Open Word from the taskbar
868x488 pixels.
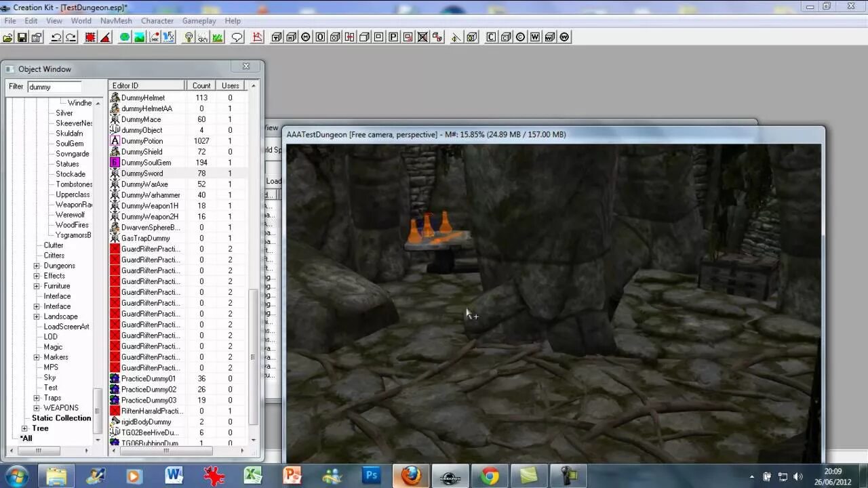[174, 476]
